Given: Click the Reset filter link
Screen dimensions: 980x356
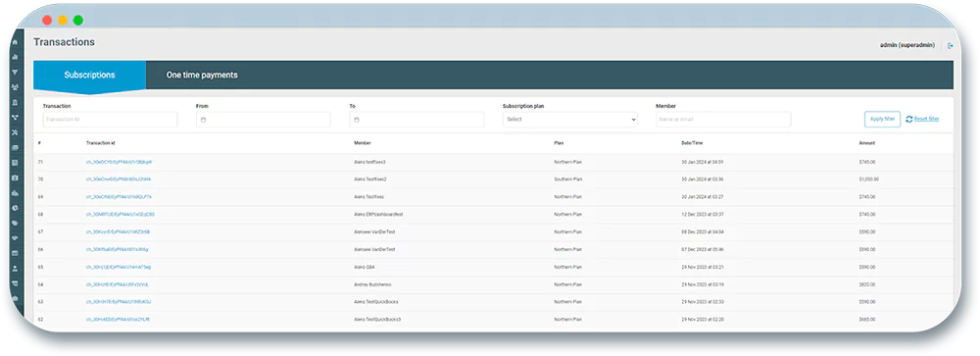Looking at the screenshot, I should coord(926,119).
